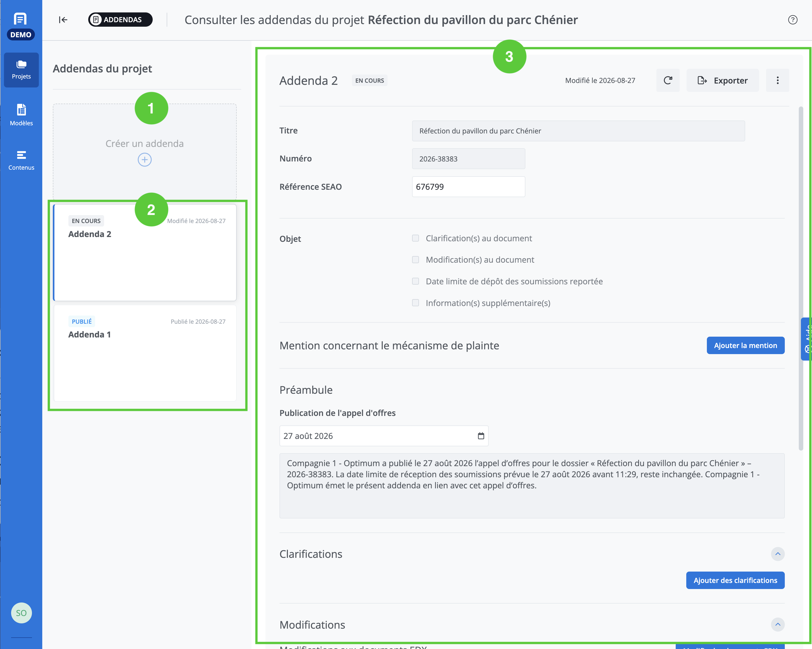Open the Aide side tab
This screenshot has height=649, width=812.
(806, 339)
